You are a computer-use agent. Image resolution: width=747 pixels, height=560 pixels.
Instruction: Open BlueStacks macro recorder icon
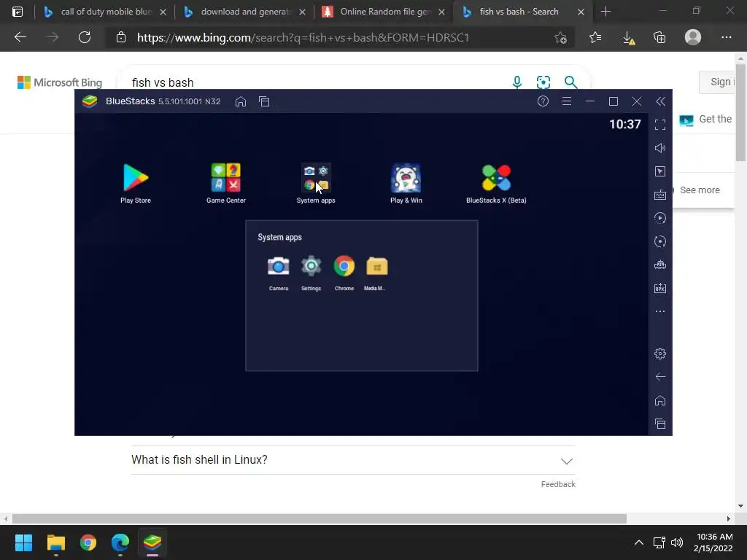coord(659,218)
